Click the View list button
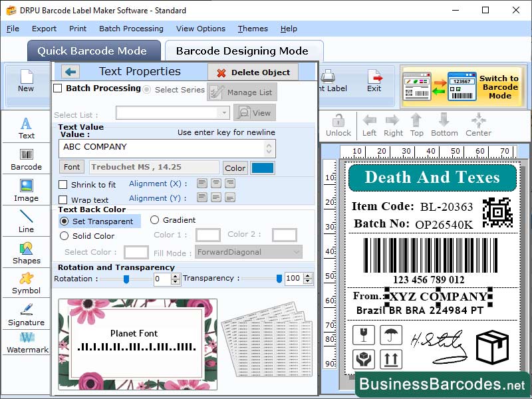 click(x=255, y=112)
